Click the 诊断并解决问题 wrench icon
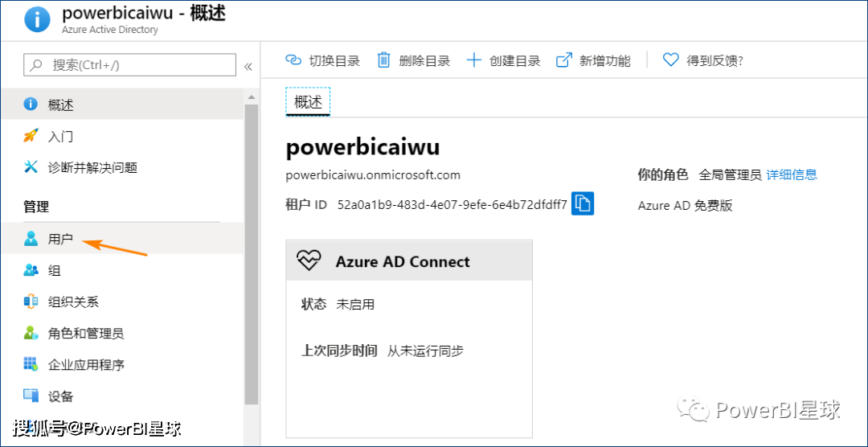Screen dimensions: 868x447 click(31, 166)
